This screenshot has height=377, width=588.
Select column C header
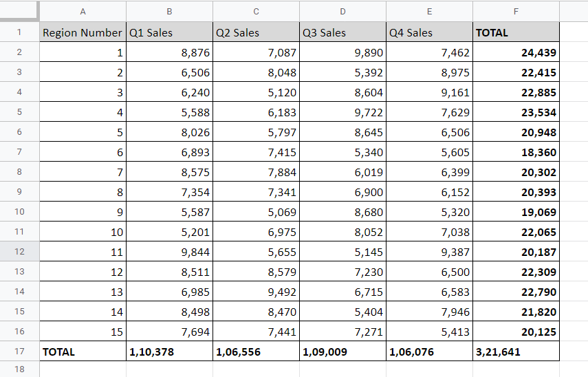tap(256, 12)
